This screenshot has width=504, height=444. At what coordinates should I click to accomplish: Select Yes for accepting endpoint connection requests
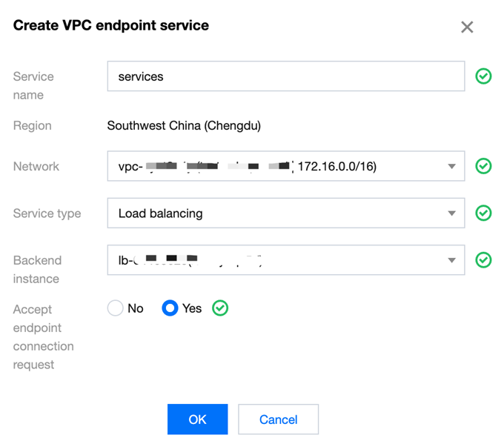coord(170,308)
